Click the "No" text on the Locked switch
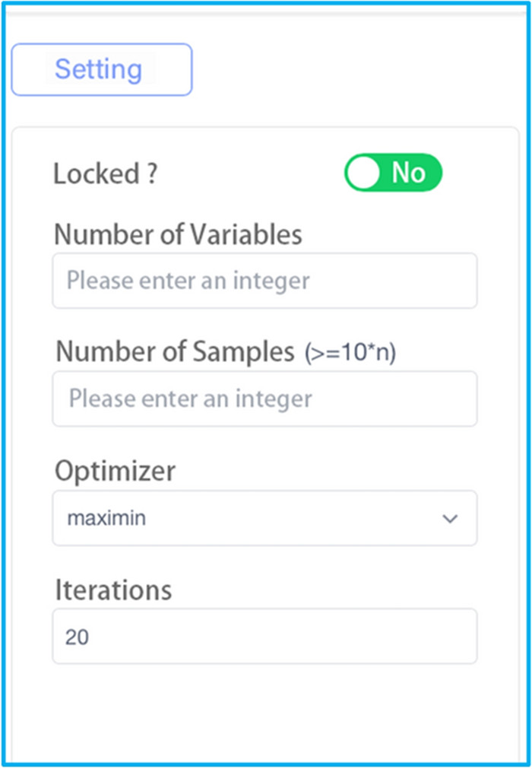Image resolution: width=532 pixels, height=769 pixels. [408, 173]
